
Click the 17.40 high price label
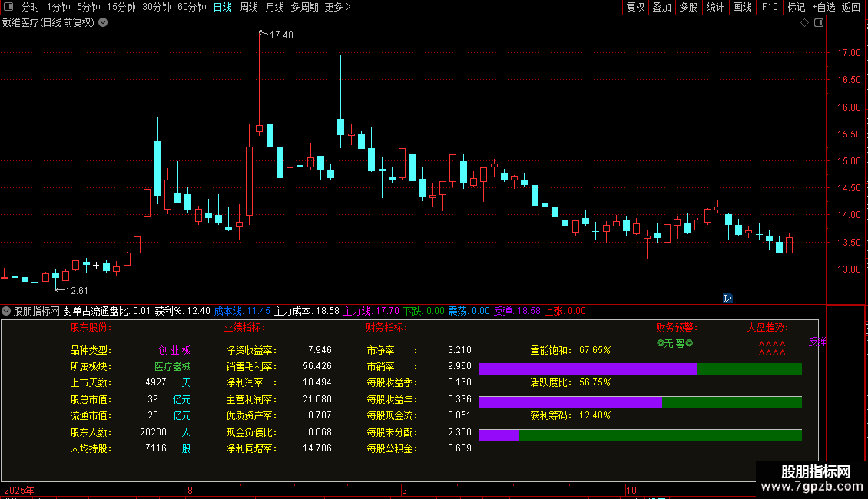(281, 35)
